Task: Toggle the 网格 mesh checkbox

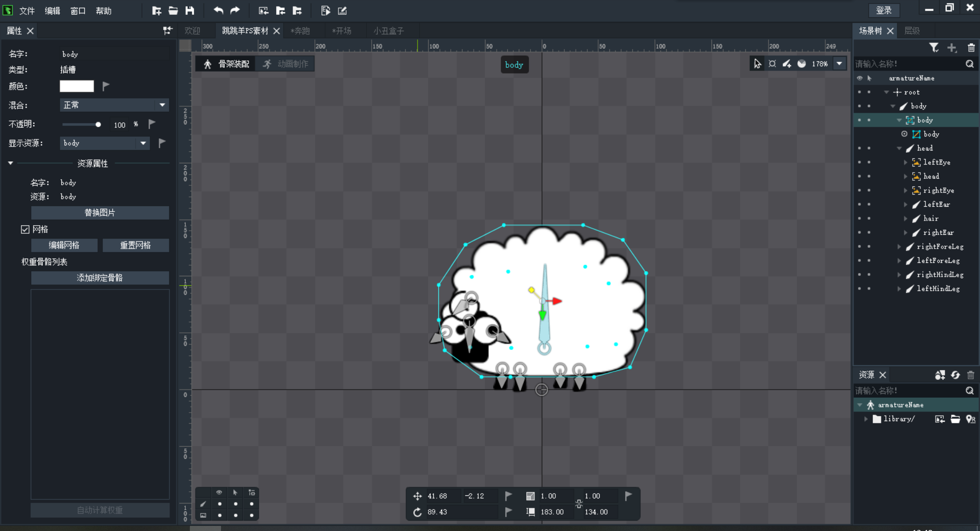Action: (25, 229)
